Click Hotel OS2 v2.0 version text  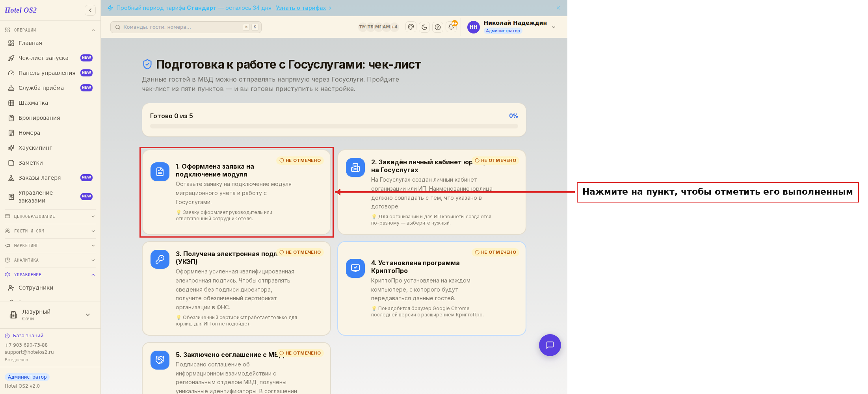tap(22, 386)
